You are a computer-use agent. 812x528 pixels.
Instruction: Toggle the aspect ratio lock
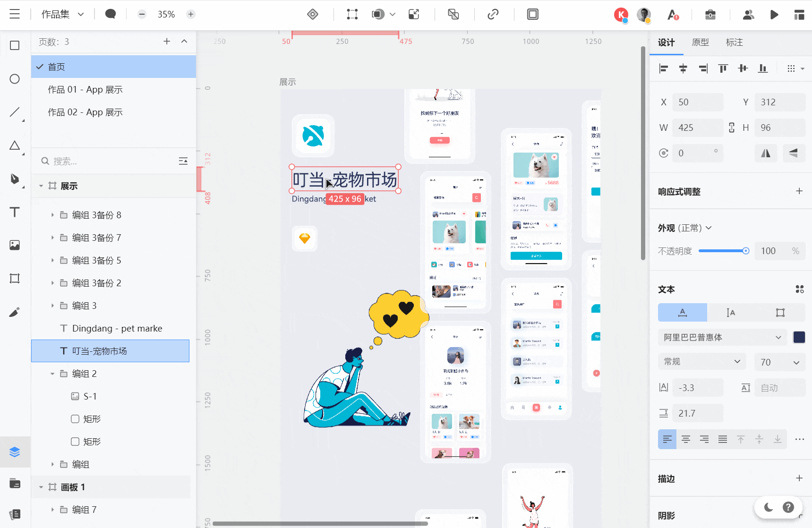[731, 128]
